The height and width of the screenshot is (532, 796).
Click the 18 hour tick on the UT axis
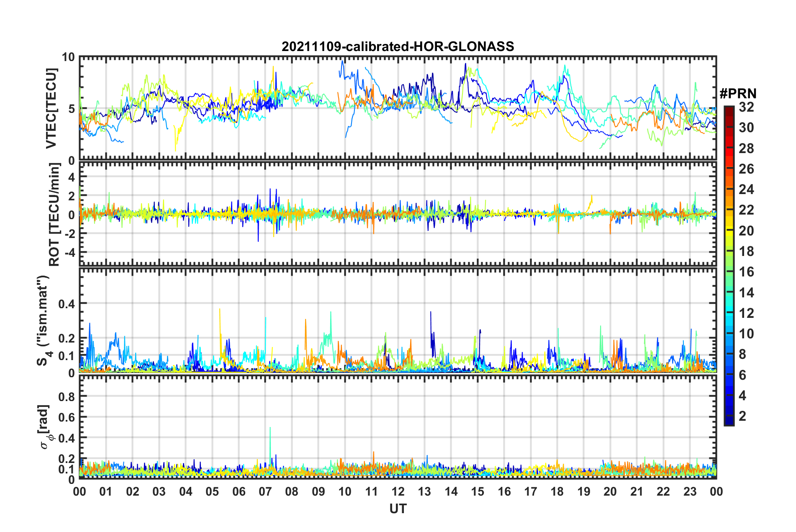(x=557, y=491)
